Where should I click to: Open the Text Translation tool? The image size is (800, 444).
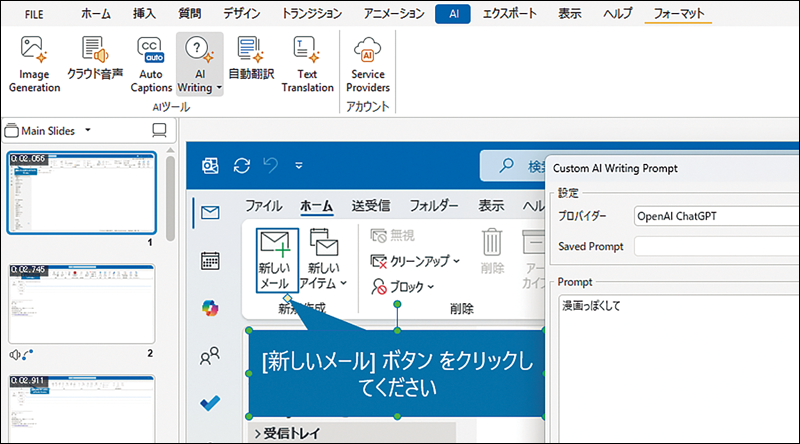tap(307, 52)
